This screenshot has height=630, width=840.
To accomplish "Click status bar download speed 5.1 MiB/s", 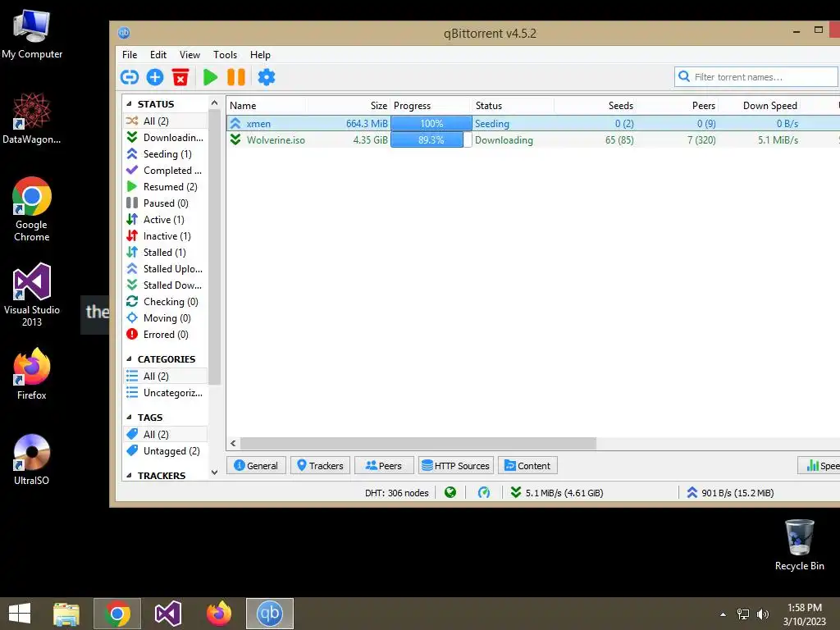I will [557, 493].
